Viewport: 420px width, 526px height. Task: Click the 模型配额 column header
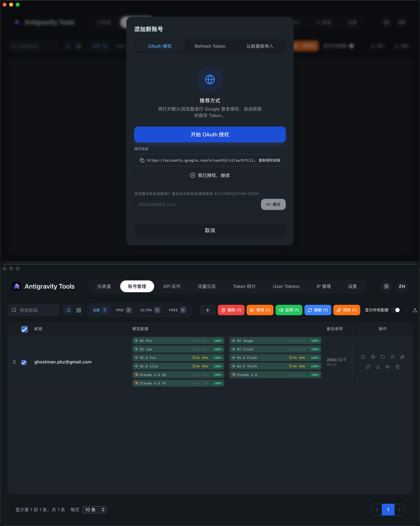point(140,329)
